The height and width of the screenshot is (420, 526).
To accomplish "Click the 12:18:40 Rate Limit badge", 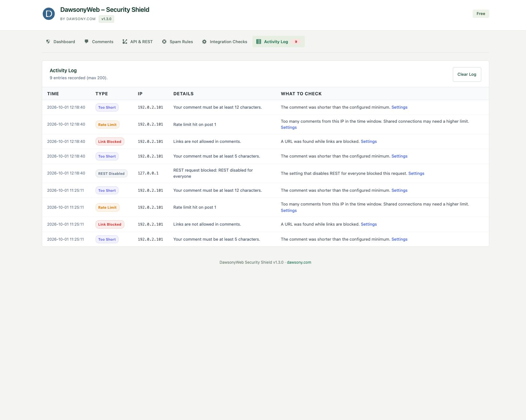I will point(107,125).
